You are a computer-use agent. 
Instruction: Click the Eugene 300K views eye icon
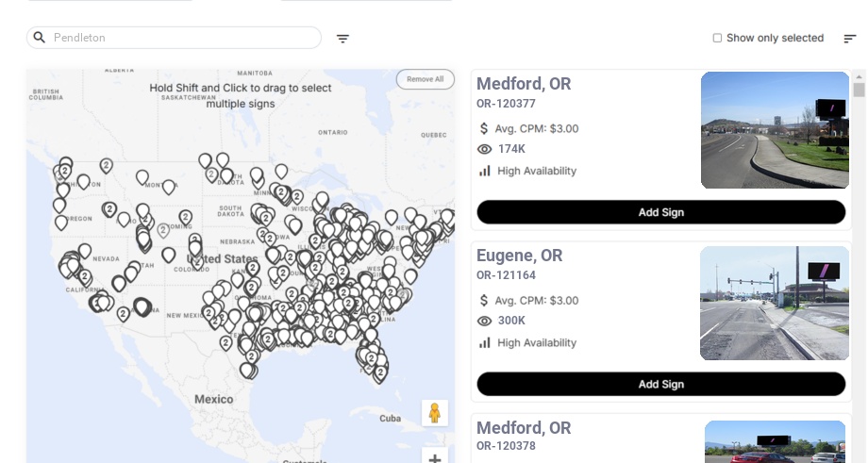(x=485, y=321)
